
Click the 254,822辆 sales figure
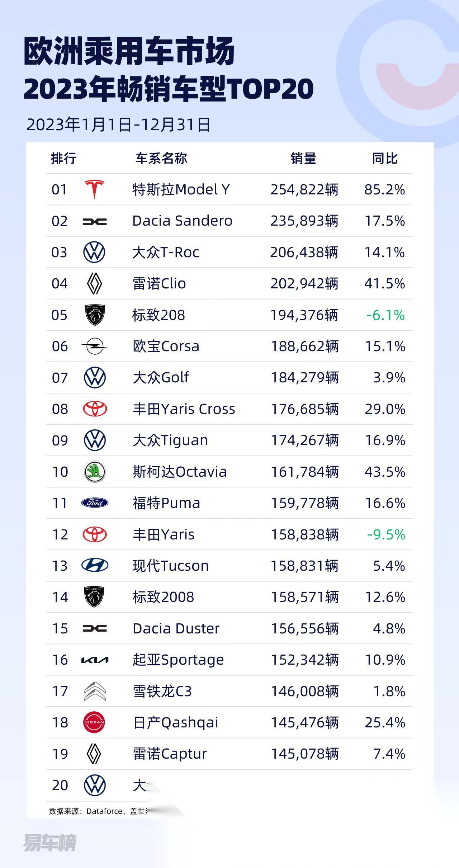click(304, 189)
